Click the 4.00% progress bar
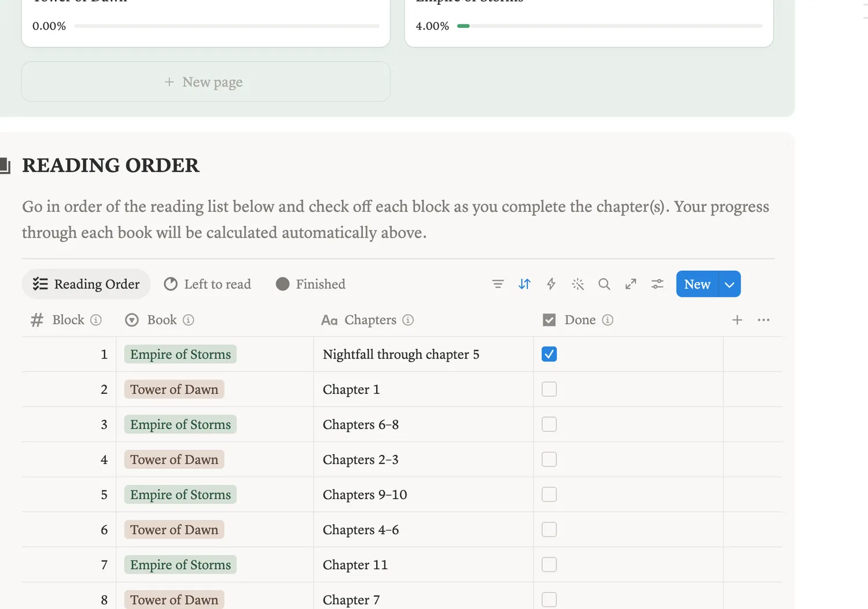This screenshot has width=868, height=609. pos(610,26)
